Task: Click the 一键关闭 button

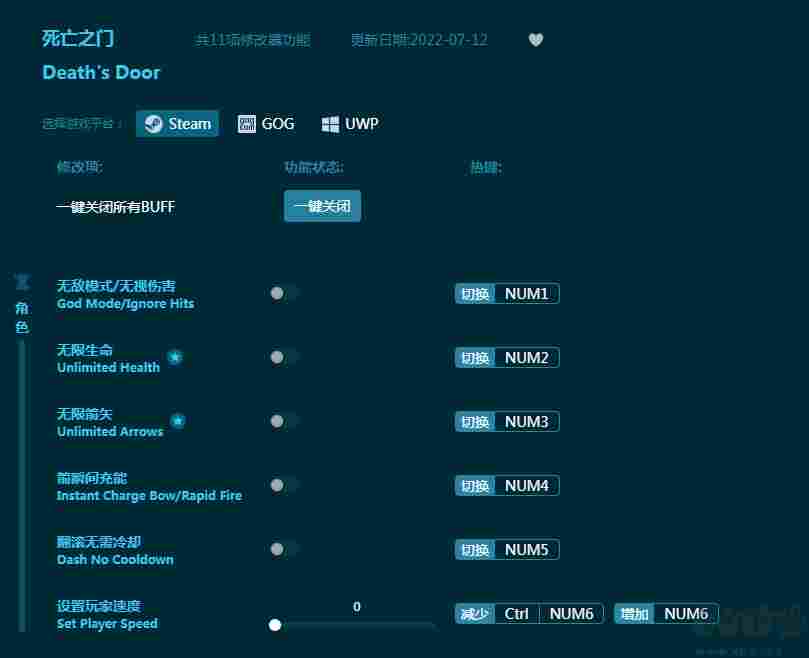Action: 322,206
